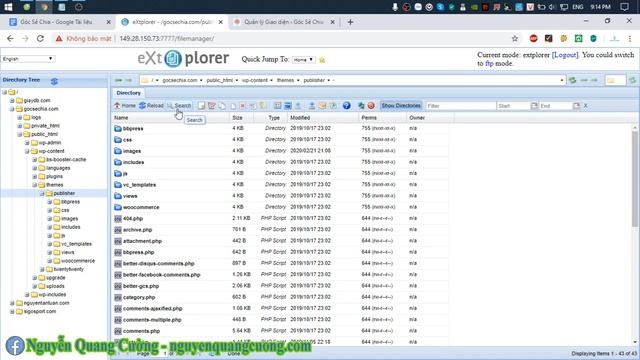
Task: Open the gocsechia.com breadcrumb dropdown arrow
Action: click(201, 80)
